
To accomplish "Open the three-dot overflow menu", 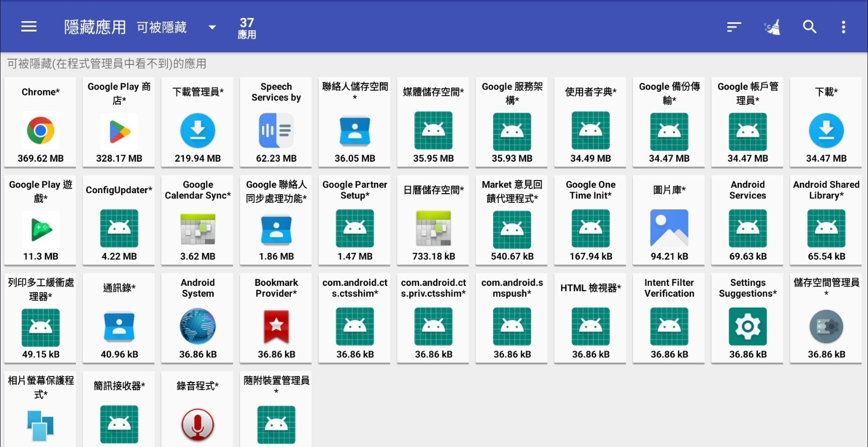I will click(843, 27).
